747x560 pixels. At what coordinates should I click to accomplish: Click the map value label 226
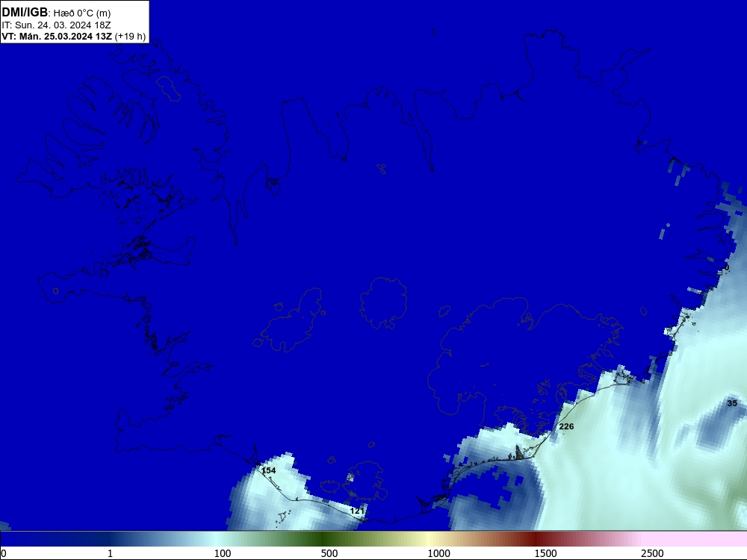click(566, 426)
